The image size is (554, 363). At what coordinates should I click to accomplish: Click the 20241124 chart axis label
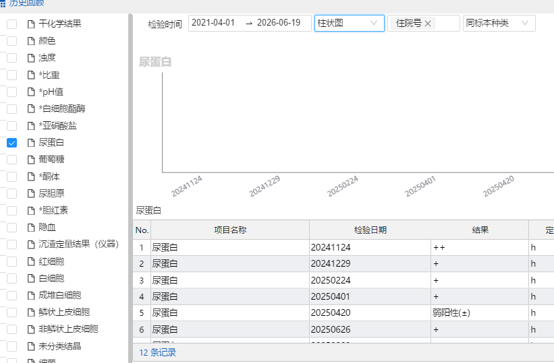click(187, 186)
